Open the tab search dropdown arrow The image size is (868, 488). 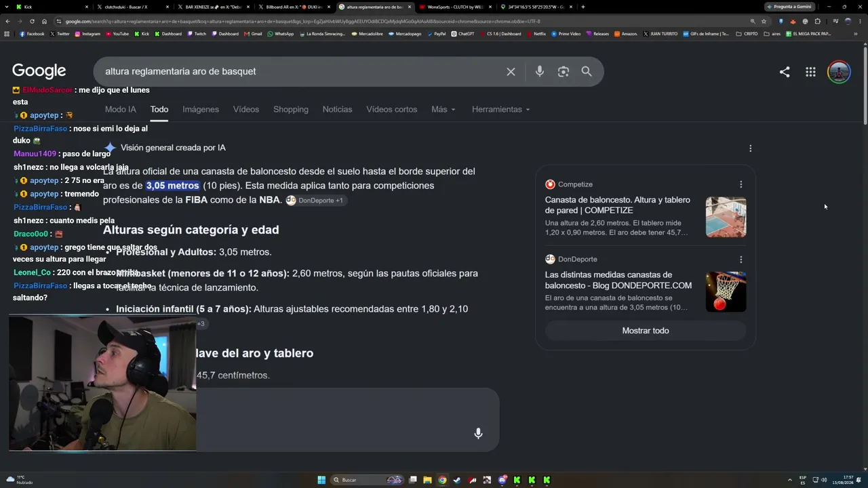pos(7,7)
